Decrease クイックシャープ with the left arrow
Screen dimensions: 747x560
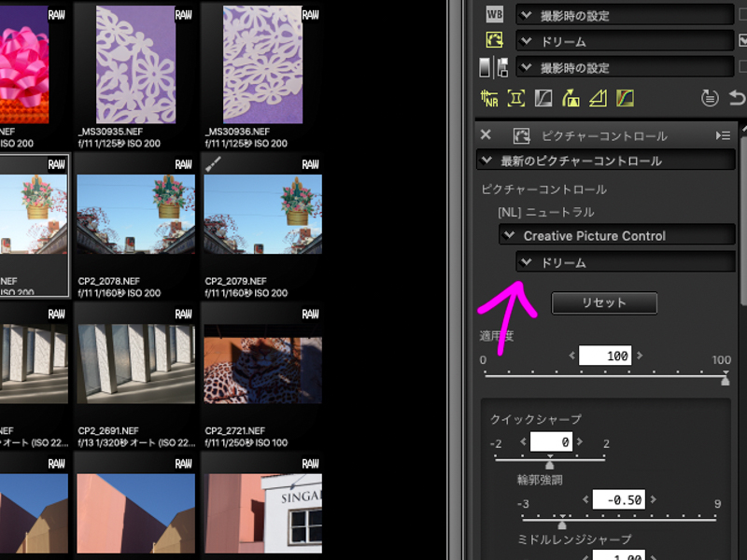[523, 441]
